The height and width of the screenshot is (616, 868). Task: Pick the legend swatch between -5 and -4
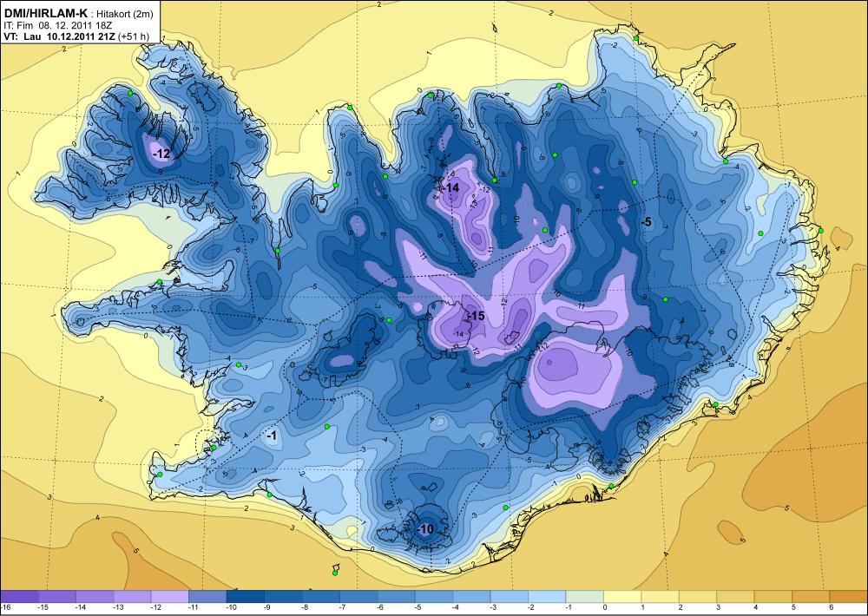(x=434, y=596)
